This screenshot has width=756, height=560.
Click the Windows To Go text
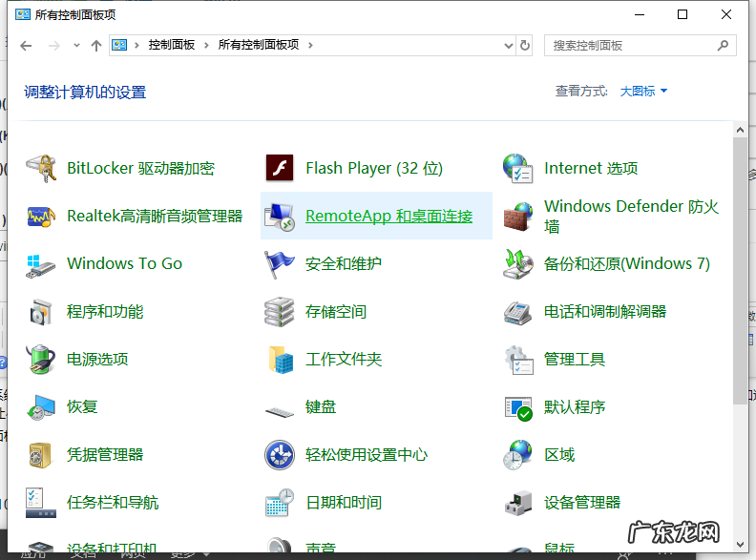[124, 264]
